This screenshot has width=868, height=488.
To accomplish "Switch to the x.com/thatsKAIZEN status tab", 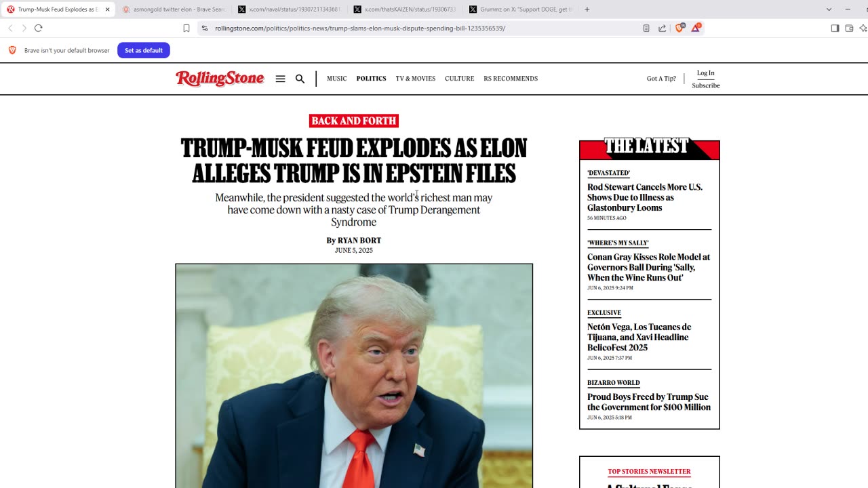I will pyautogui.click(x=405, y=9).
